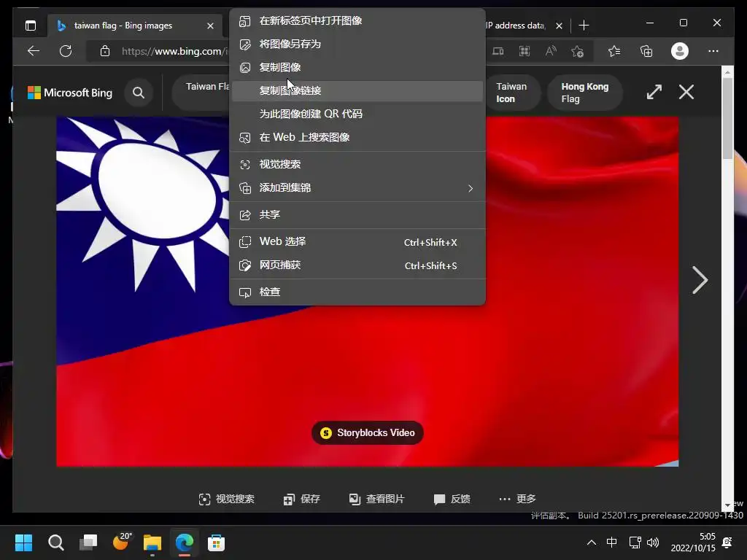The image size is (747, 560).
Task: Click the Bing search magnifier icon
Action: pyautogui.click(x=139, y=93)
